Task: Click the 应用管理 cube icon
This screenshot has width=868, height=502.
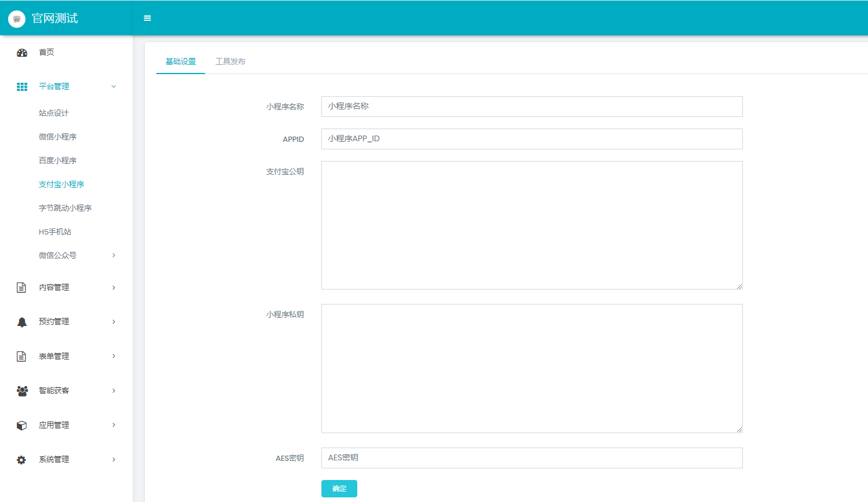Action: click(x=21, y=426)
